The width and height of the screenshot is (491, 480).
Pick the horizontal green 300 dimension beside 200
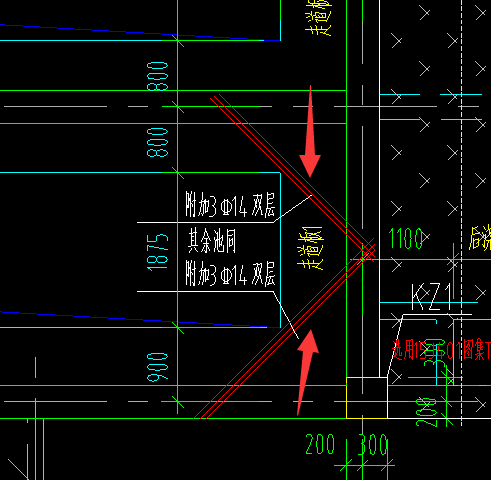point(373,444)
